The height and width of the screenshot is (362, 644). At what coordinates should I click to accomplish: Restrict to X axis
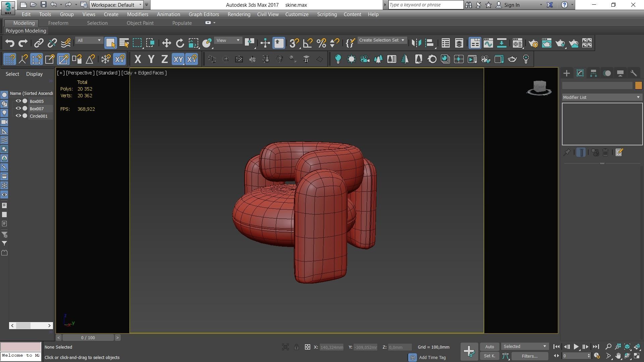click(138, 59)
